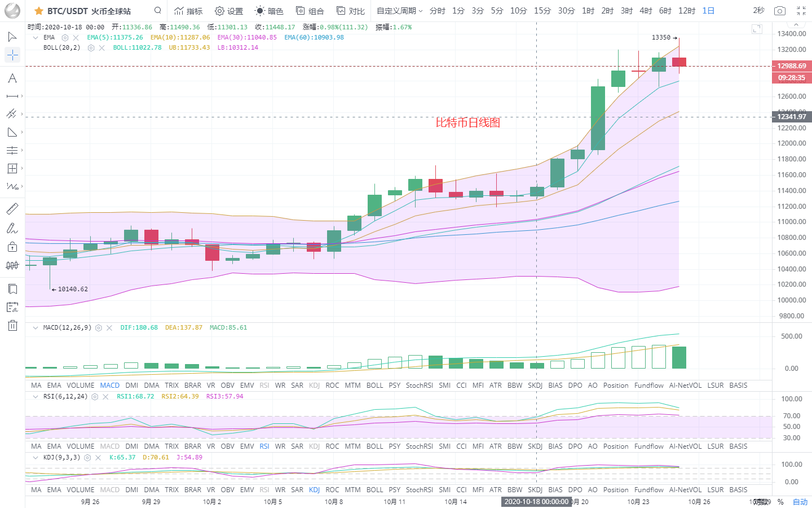The image size is (812, 508).
Task: Click the 2秒 refresh interval
Action: pyautogui.click(x=759, y=11)
